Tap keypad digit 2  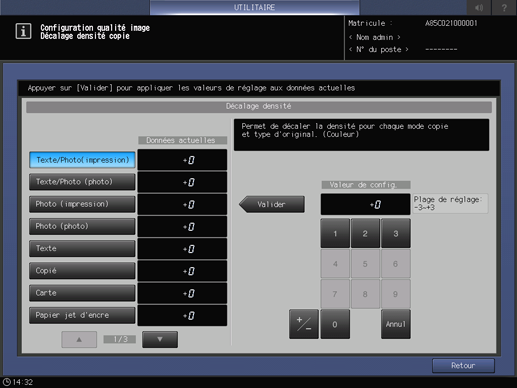coord(365,233)
